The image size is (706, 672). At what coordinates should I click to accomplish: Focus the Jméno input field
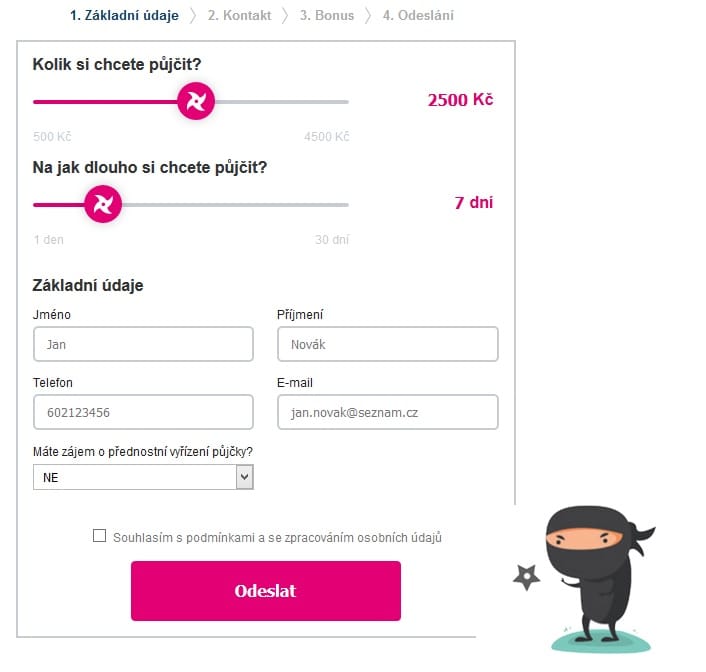[143, 344]
